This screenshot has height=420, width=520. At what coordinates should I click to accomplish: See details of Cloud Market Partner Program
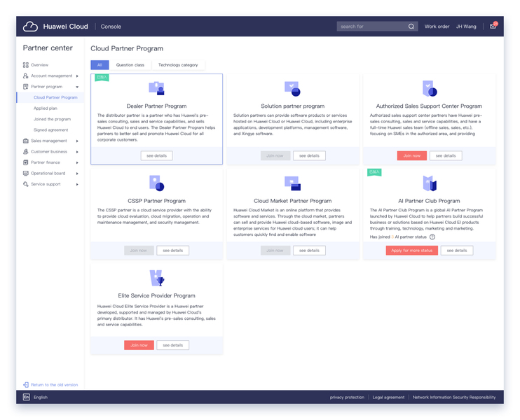point(309,251)
